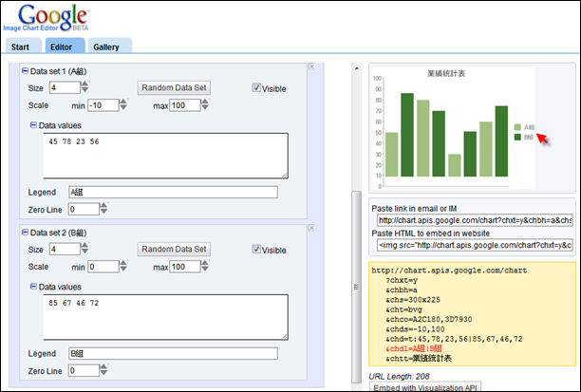Click the B組 dark green legend swatch

[x=517, y=137]
